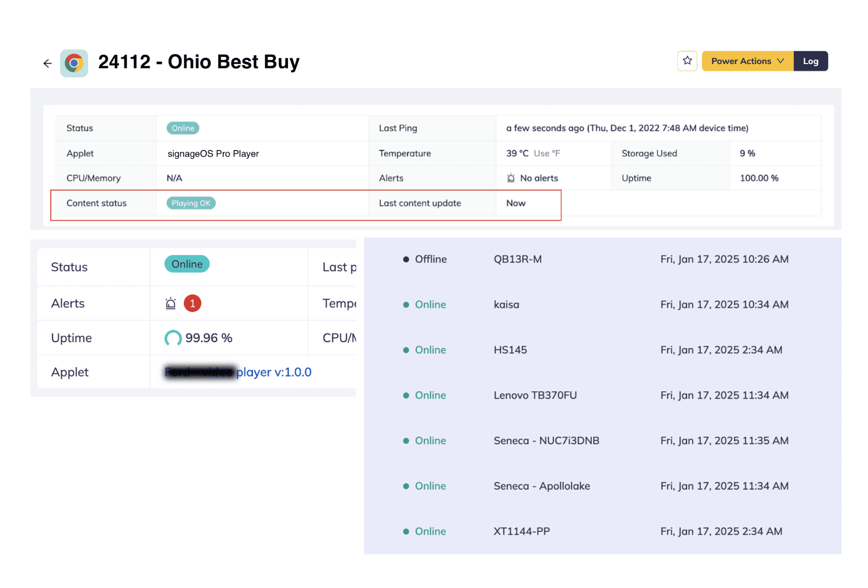The image size is (868, 588).
Task: Click the back arrow icon
Action: [x=48, y=64]
